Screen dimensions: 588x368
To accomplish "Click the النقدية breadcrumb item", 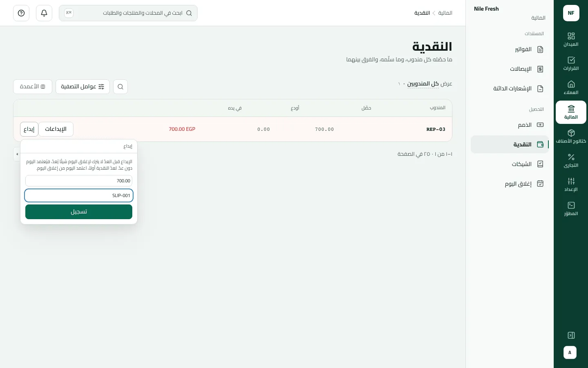I will [x=422, y=13].
